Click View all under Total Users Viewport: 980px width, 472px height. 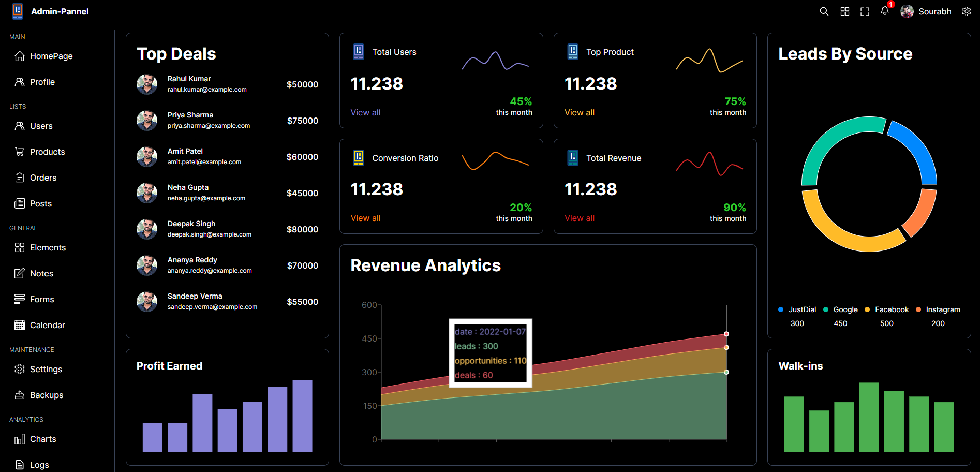[365, 112]
